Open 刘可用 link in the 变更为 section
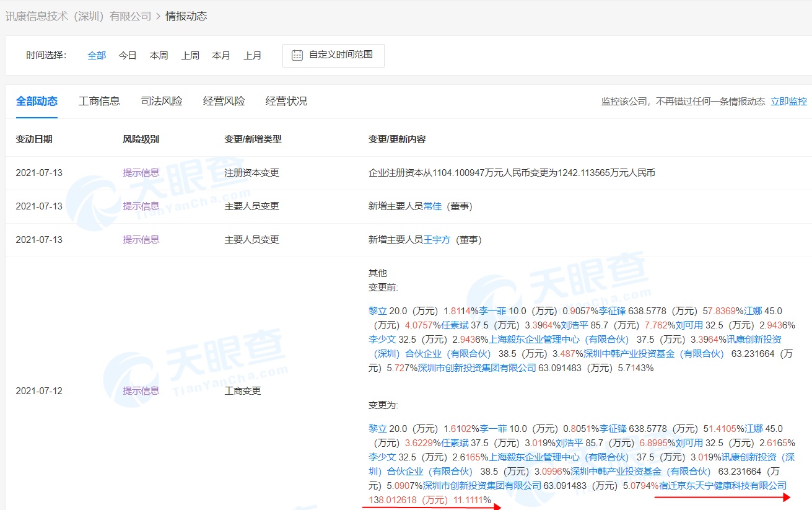 689,443
